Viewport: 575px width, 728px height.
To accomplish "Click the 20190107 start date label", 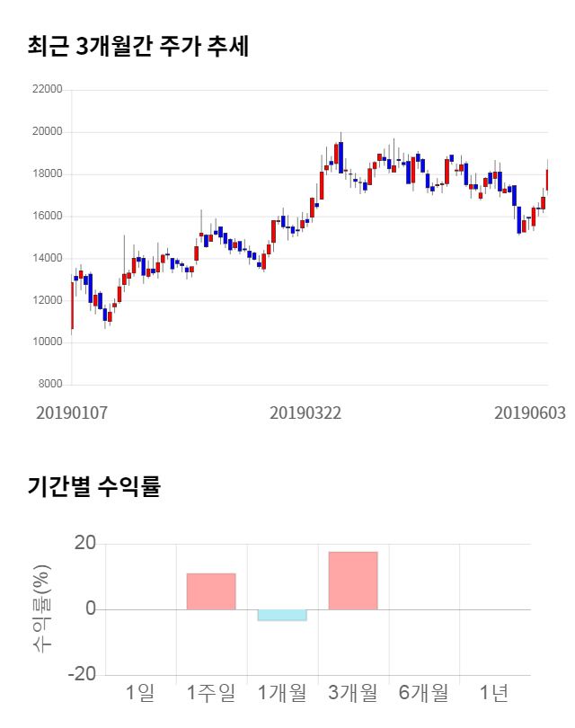I will pyautogui.click(x=72, y=413).
